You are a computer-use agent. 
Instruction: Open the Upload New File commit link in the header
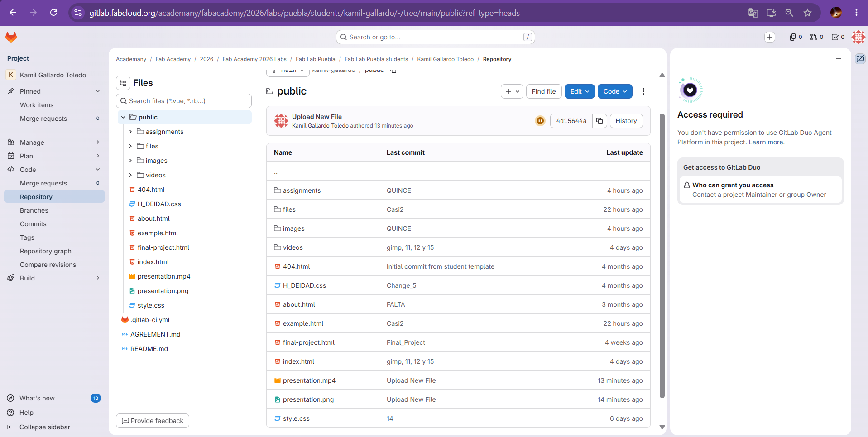317,117
